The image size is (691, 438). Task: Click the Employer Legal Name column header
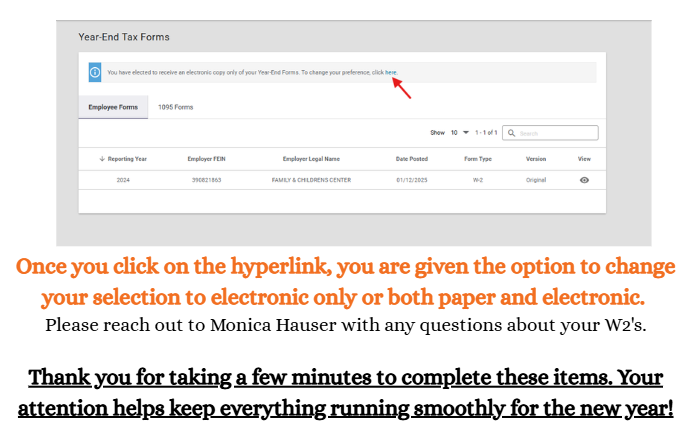pos(311,158)
